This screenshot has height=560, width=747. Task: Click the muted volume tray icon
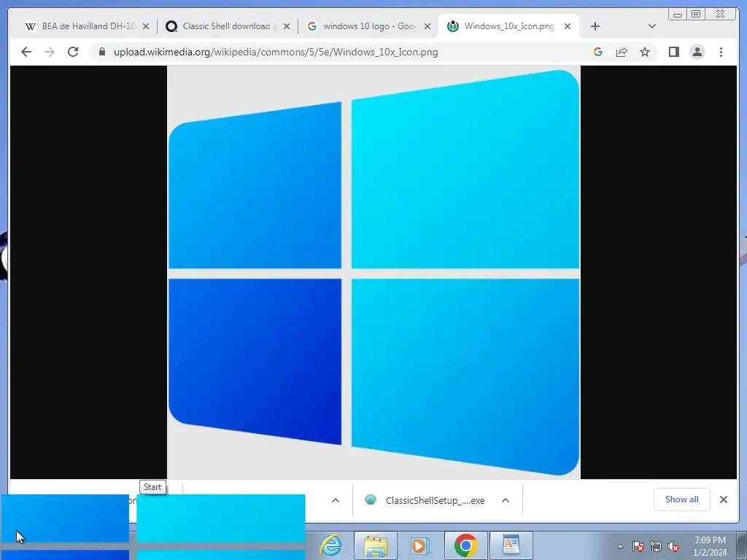pyautogui.click(x=673, y=547)
